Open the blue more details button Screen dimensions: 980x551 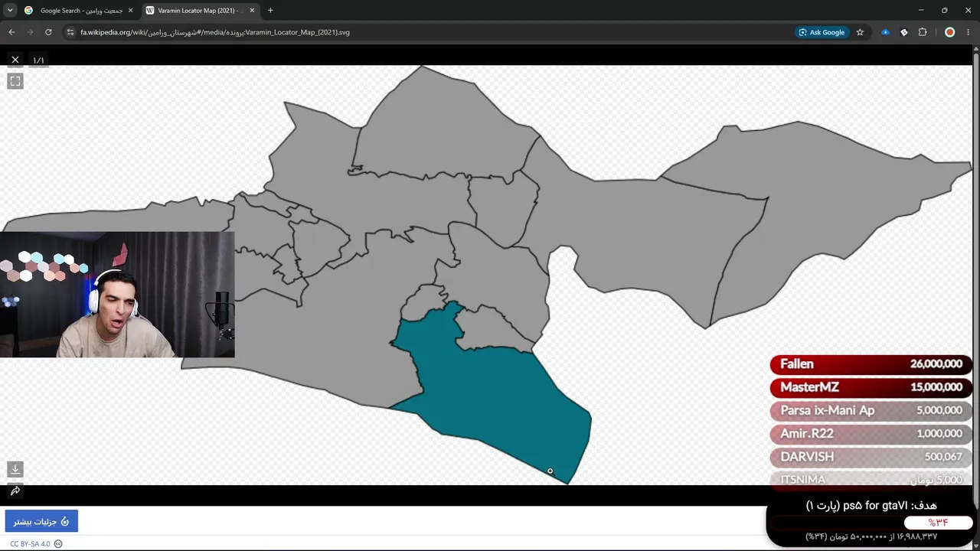pos(41,521)
